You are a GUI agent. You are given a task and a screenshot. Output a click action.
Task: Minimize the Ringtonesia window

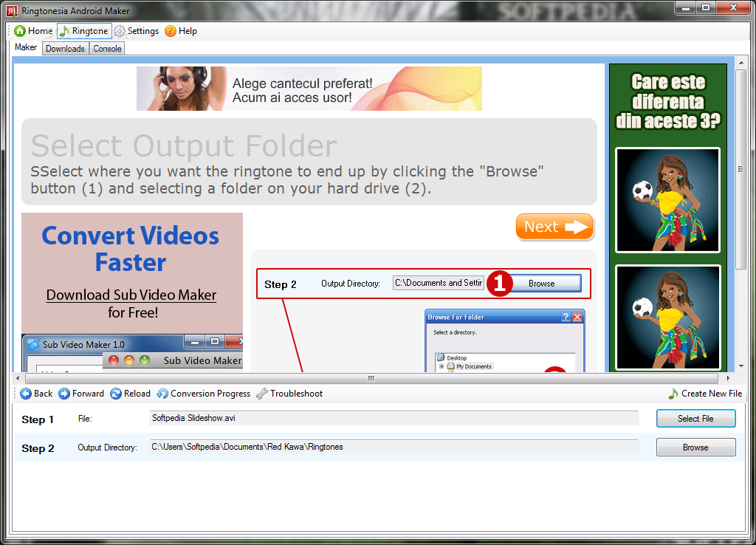click(x=685, y=7)
